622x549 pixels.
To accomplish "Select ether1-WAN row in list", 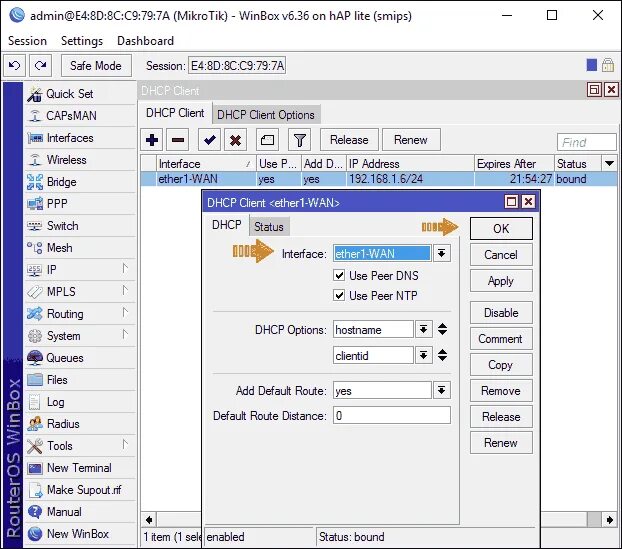I will [379, 179].
